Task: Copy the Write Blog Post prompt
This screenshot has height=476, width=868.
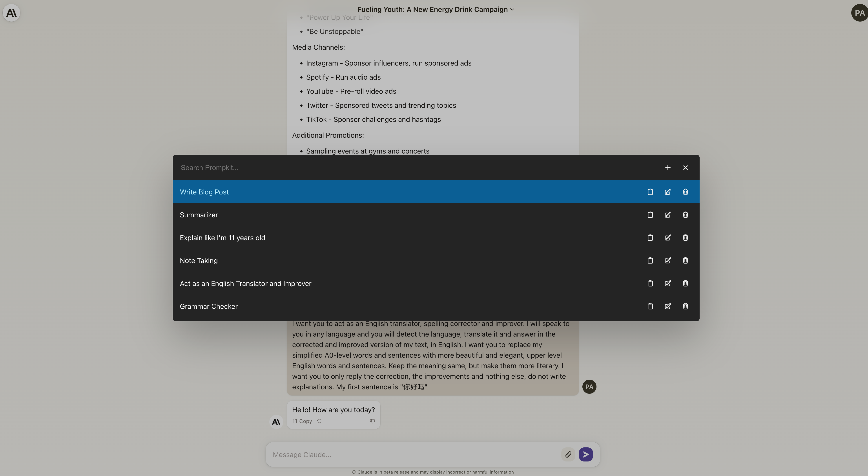Action: [650, 192]
